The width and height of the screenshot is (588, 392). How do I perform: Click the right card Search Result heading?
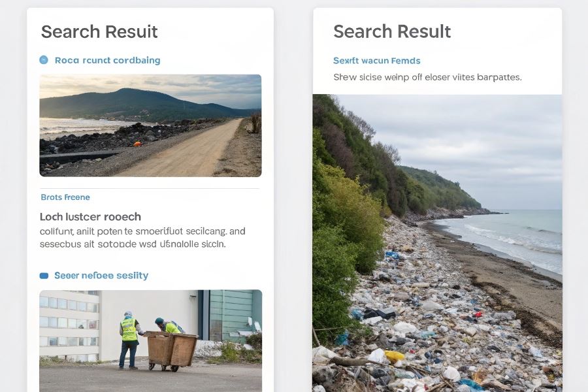tap(392, 31)
